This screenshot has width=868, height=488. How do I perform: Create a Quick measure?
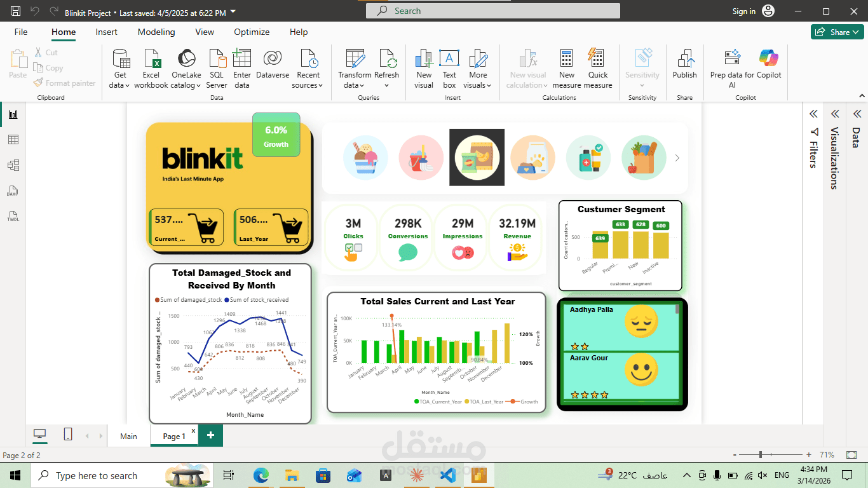click(x=598, y=69)
